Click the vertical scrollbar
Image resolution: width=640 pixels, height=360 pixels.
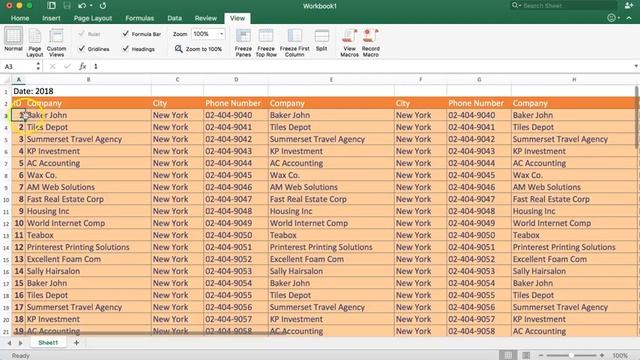coord(636,118)
